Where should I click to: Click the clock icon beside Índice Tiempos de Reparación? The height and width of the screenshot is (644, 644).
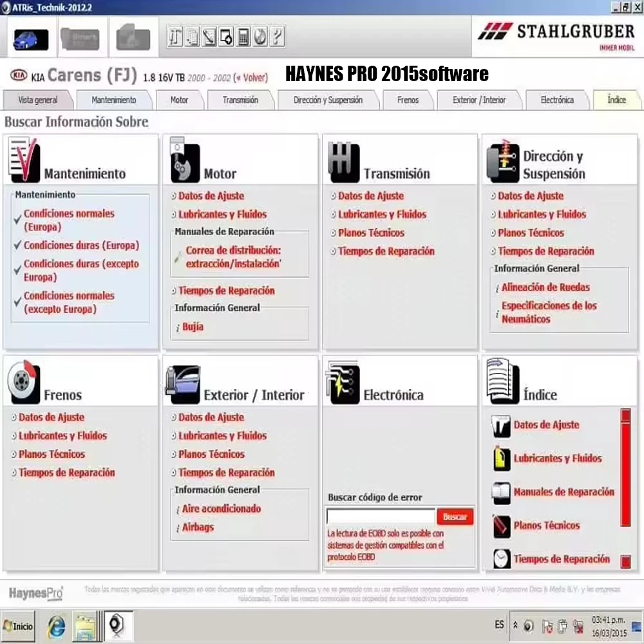pos(502,560)
